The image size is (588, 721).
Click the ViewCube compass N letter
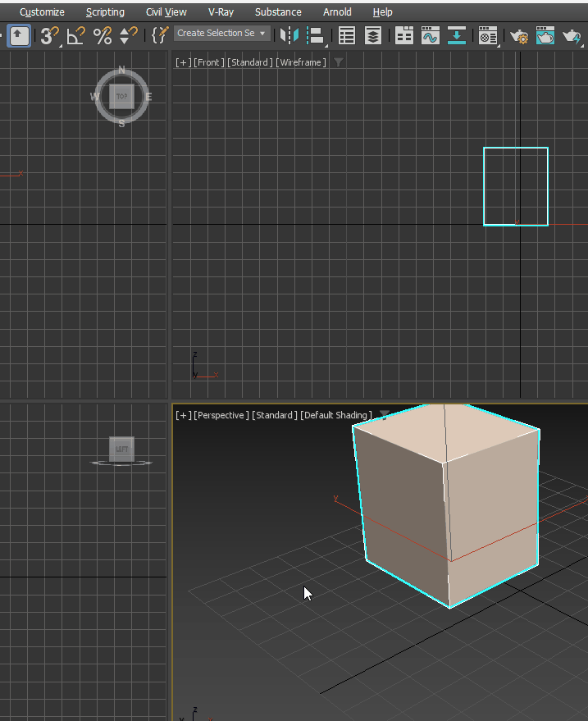click(x=122, y=70)
